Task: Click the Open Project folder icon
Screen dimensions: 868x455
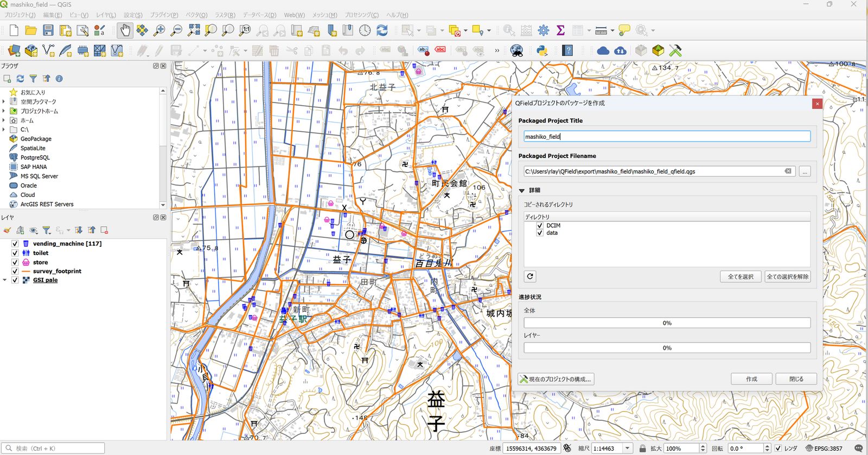Action: pos(31,30)
